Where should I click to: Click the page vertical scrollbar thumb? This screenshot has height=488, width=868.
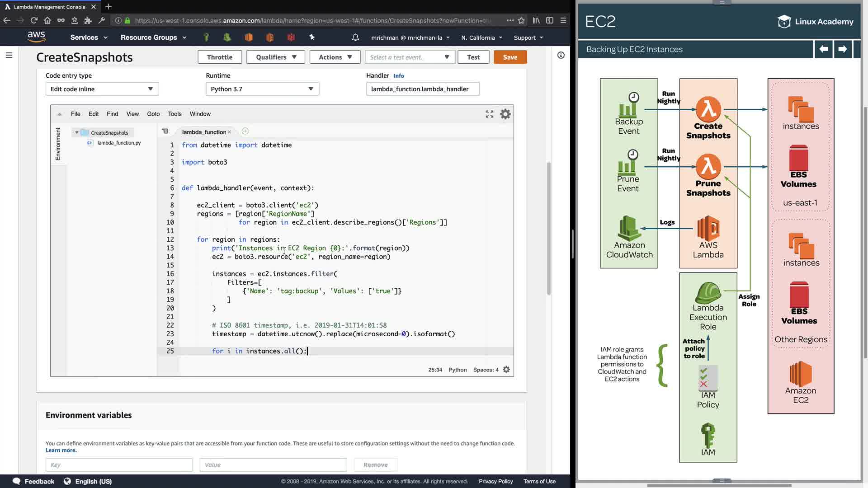(548, 228)
